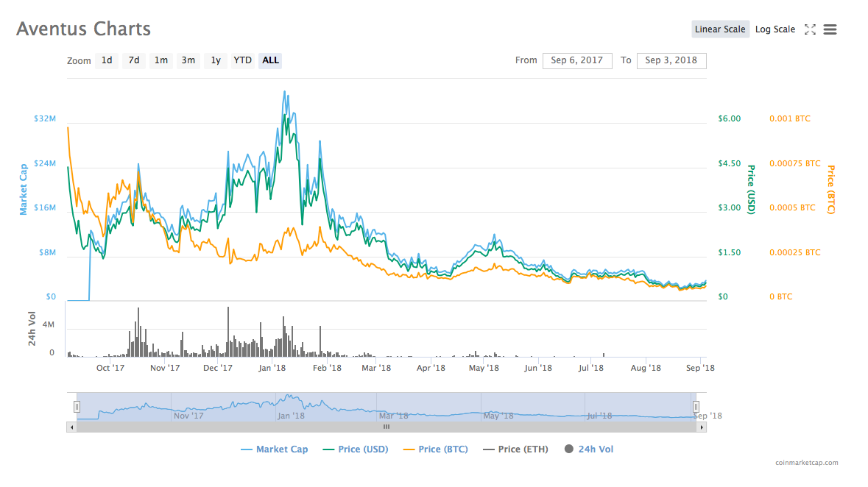Click the navigator horizontal scrollbar thumb
Screen dimensions: 868x487
[387, 427]
